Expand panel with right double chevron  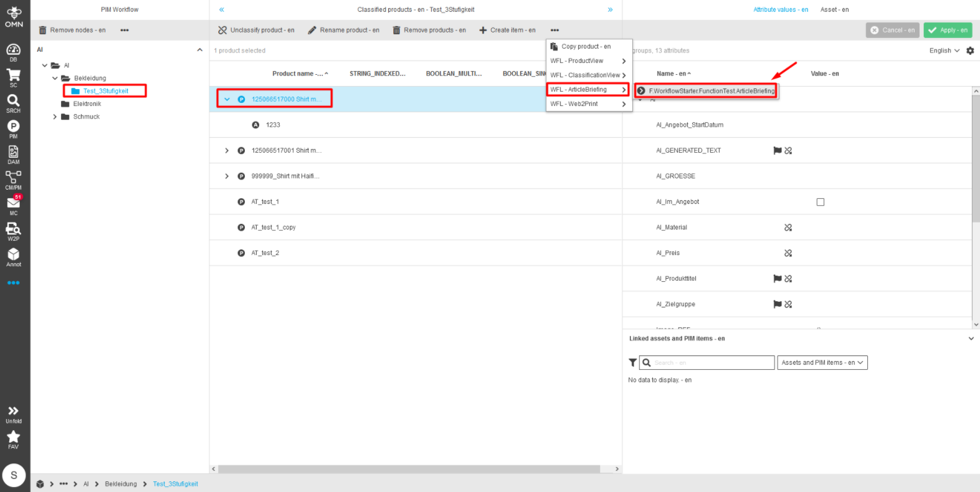pyautogui.click(x=610, y=9)
